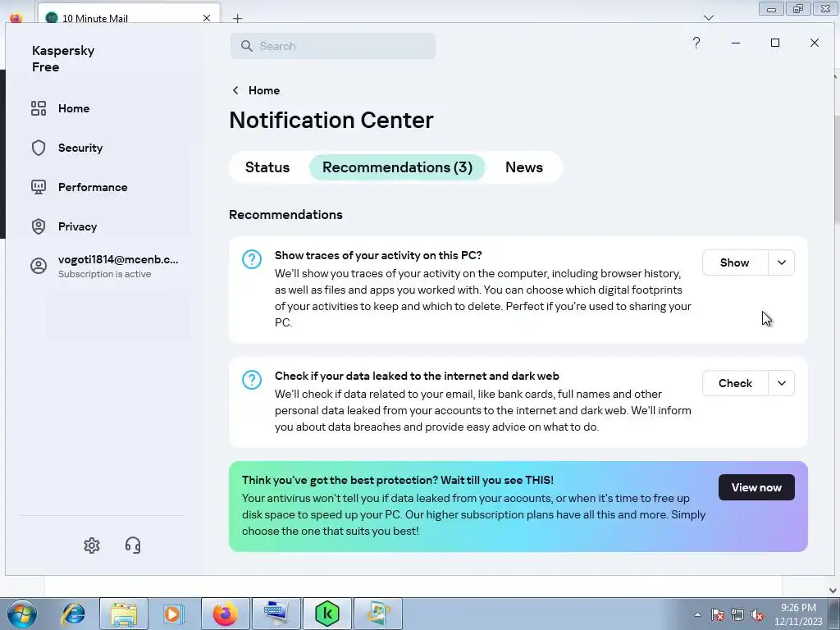Click the Show button
The image size is (840, 630).
point(734,262)
